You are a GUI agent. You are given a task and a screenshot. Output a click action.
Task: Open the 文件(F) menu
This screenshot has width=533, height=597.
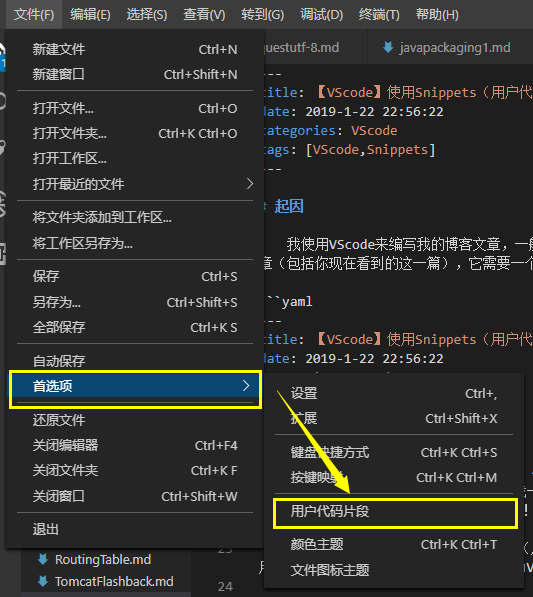tap(34, 14)
